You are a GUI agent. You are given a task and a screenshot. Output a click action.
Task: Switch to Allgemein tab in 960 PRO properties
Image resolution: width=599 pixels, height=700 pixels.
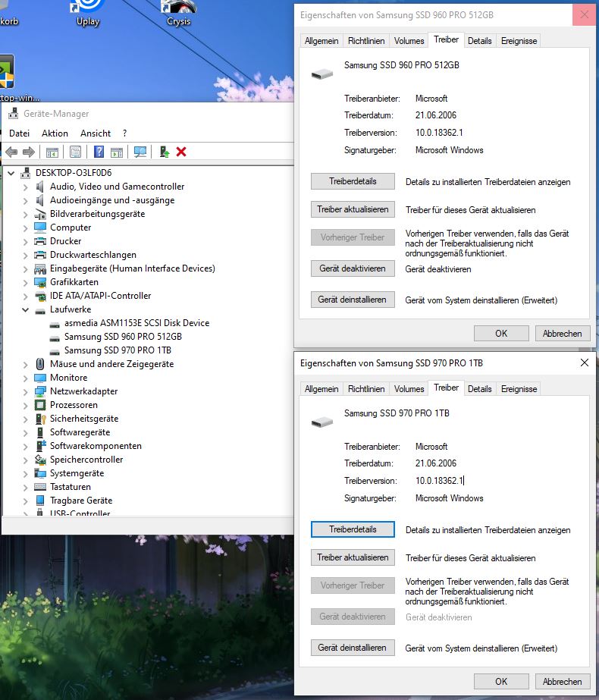pyautogui.click(x=321, y=41)
